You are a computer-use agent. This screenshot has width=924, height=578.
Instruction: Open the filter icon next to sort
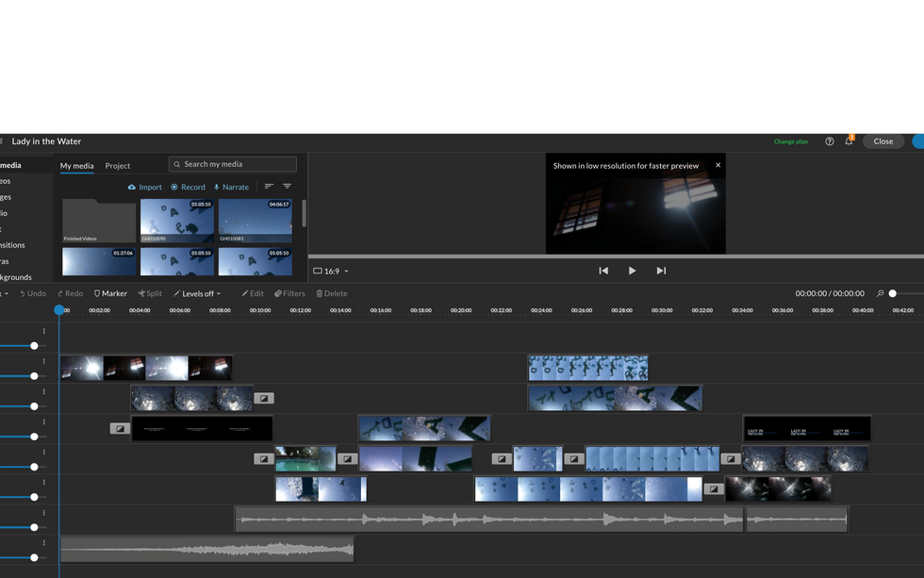pos(287,186)
